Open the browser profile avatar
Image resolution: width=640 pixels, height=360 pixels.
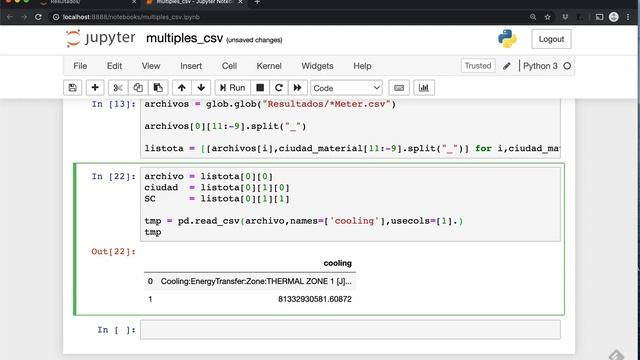tap(613, 17)
